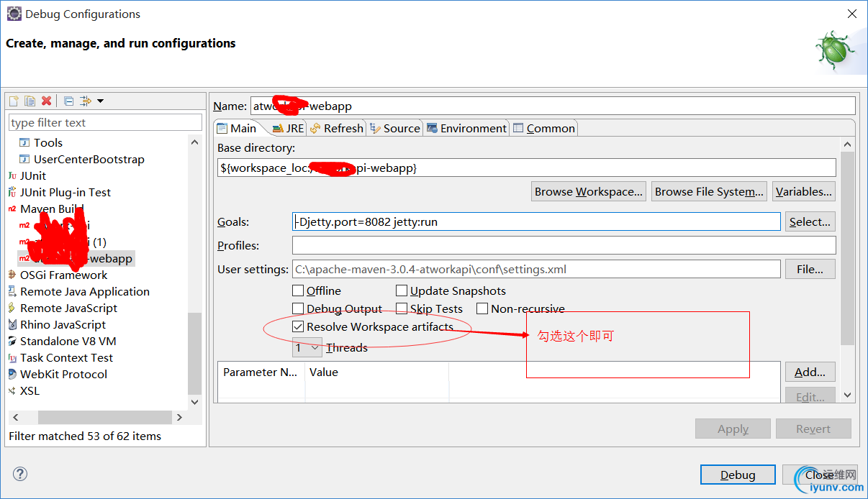Click the File button for User settings

coord(810,269)
